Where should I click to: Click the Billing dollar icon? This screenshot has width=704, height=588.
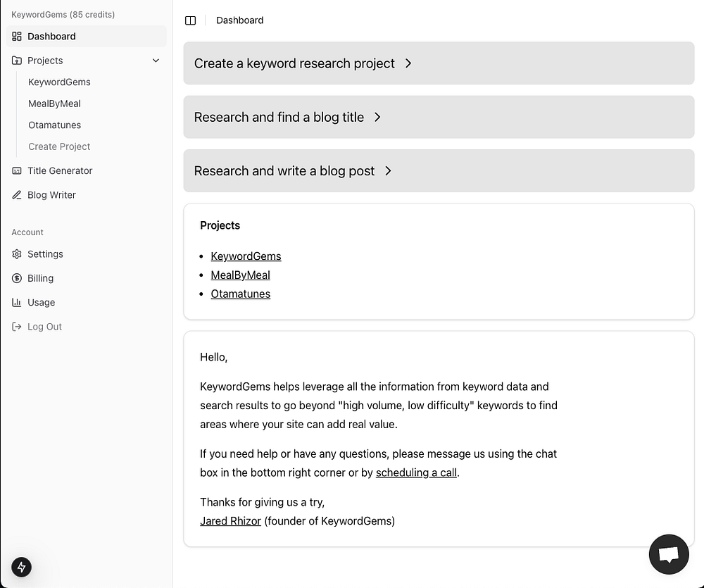(x=17, y=278)
